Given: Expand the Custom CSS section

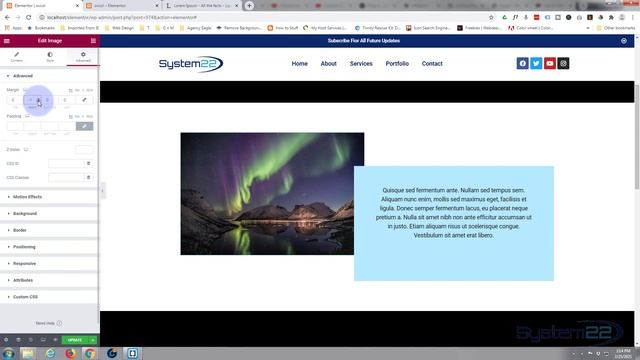Looking at the screenshot, I should pos(49,297).
